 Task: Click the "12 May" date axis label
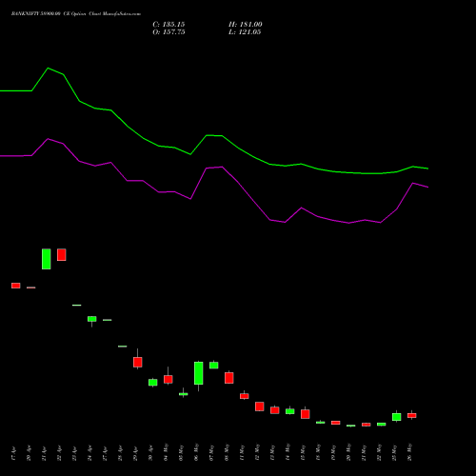pos(257,452)
